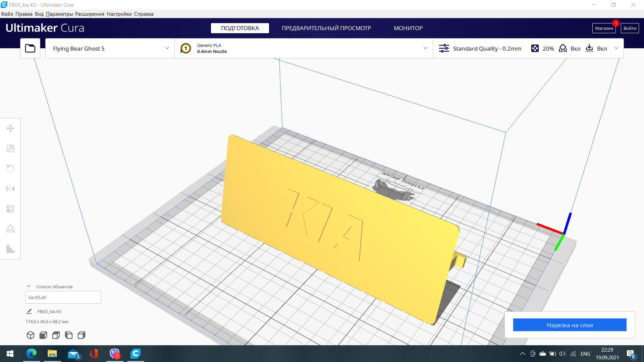Open Microsoft Edge from the taskbar
The image size is (644, 362).
coord(32,354)
